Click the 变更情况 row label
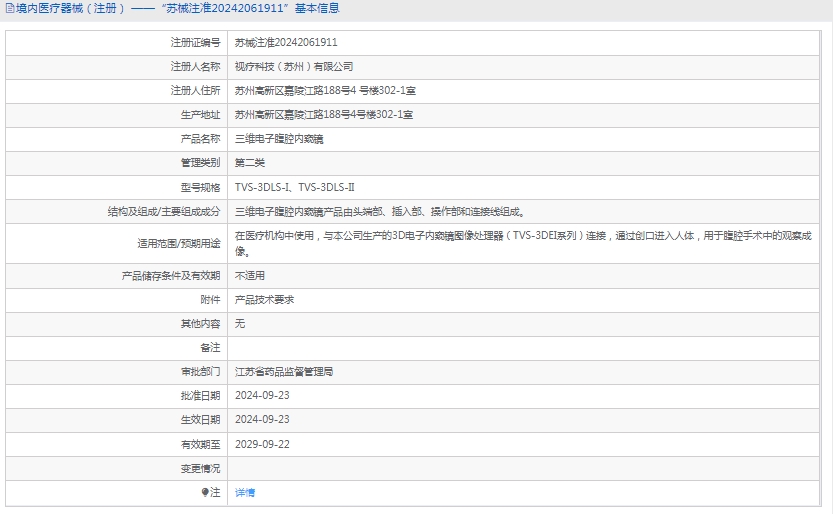This screenshot has height=514, width=833. click(199, 468)
